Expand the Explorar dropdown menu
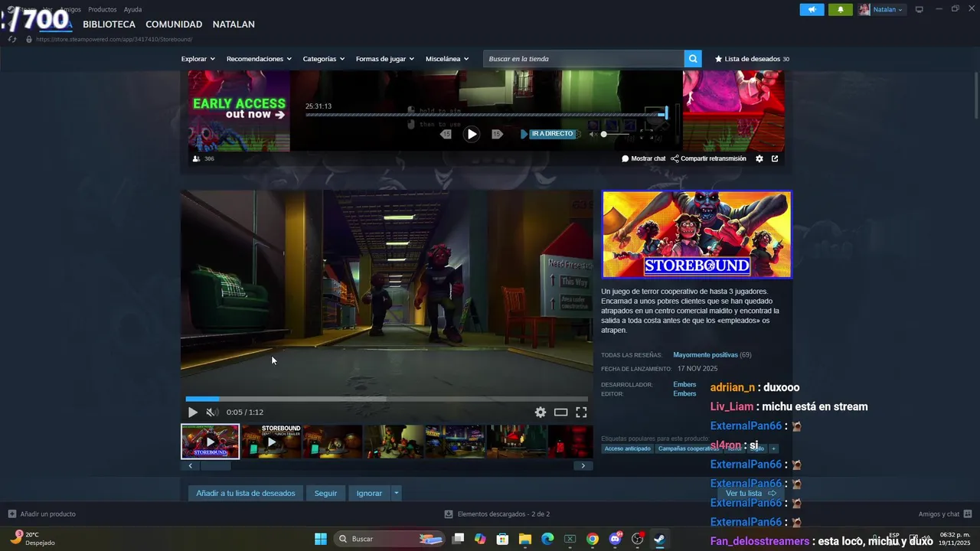This screenshot has height=551, width=980. pyautogui.click(x=198, y=59)
